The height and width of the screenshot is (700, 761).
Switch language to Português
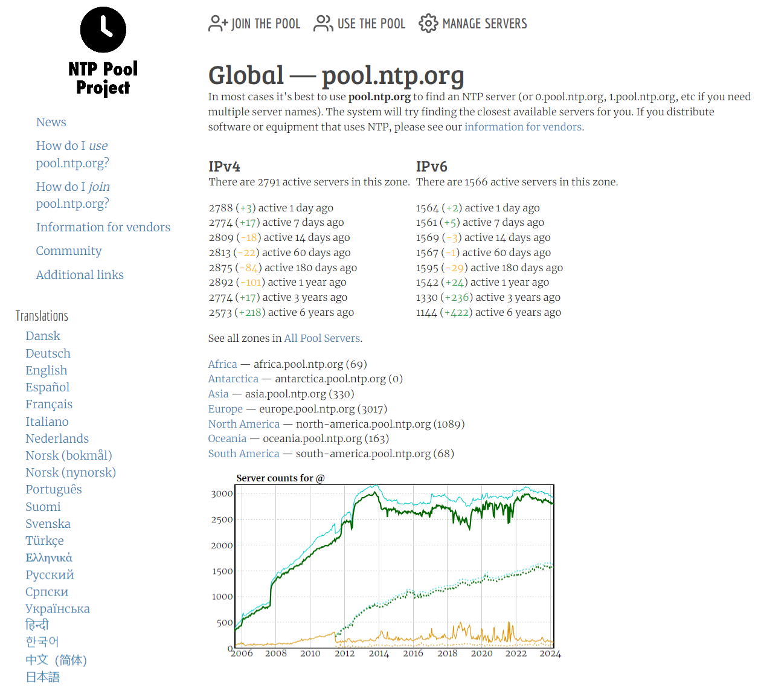pos(54,489)
